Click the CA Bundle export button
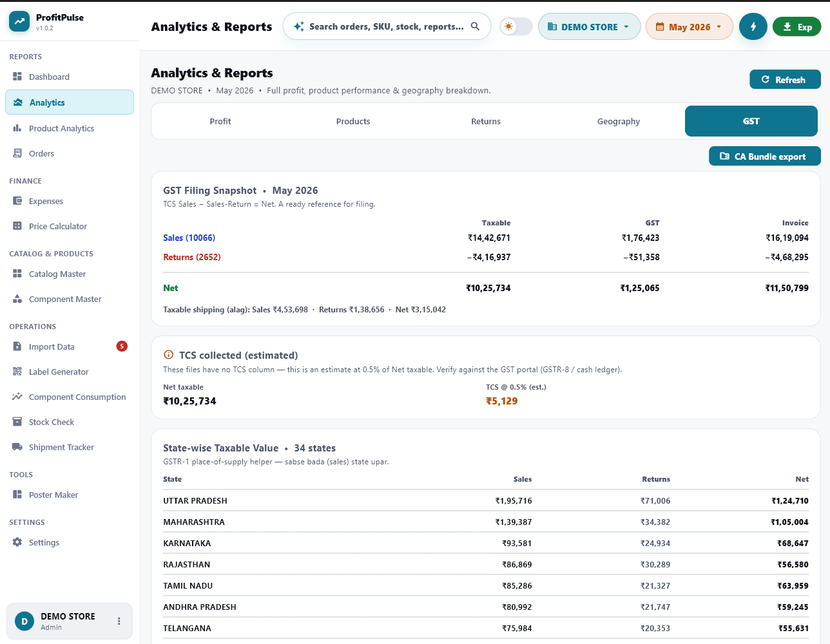This screenshot has height=644, width=830. pos(765,156)
